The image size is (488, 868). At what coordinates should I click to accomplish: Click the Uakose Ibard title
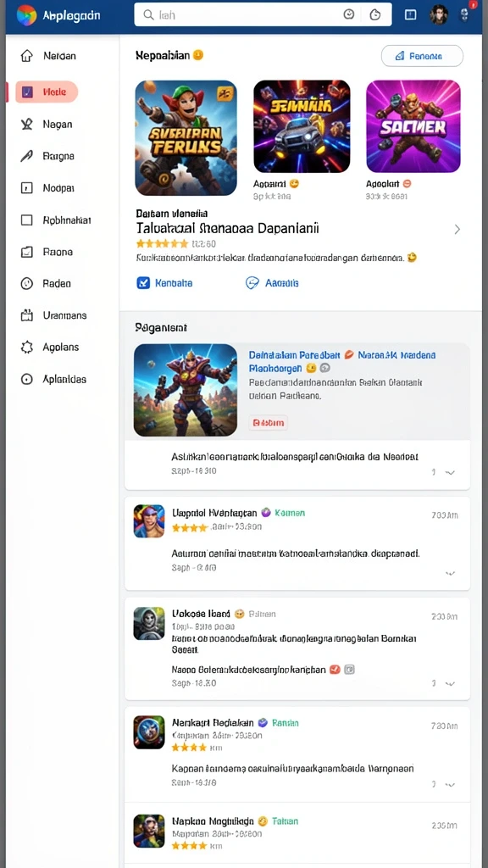coord(201,614)
